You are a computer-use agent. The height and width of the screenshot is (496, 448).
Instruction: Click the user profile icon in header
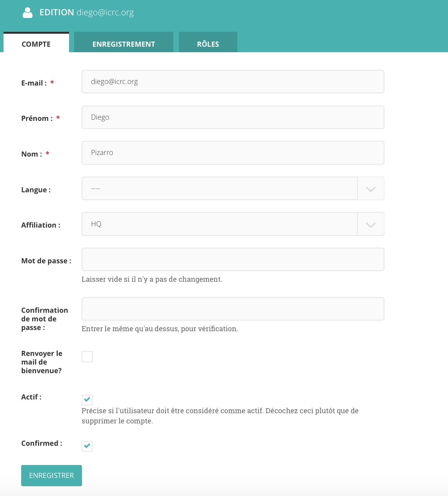27,13
